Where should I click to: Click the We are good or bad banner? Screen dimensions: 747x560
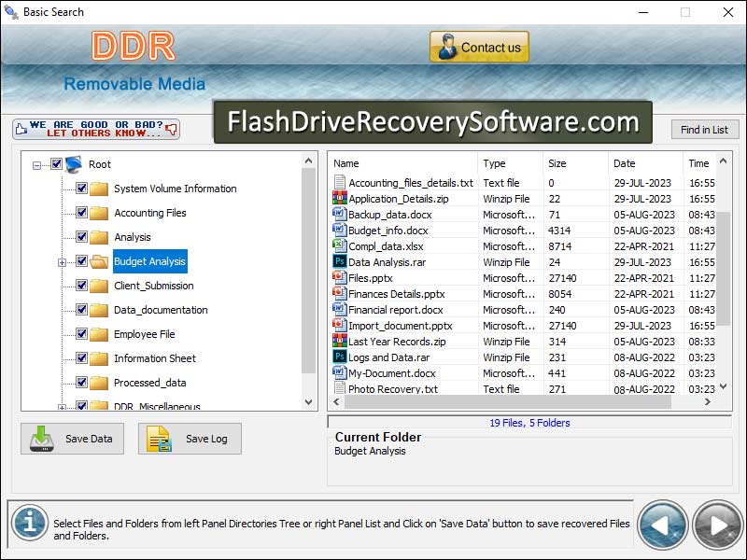96,129
